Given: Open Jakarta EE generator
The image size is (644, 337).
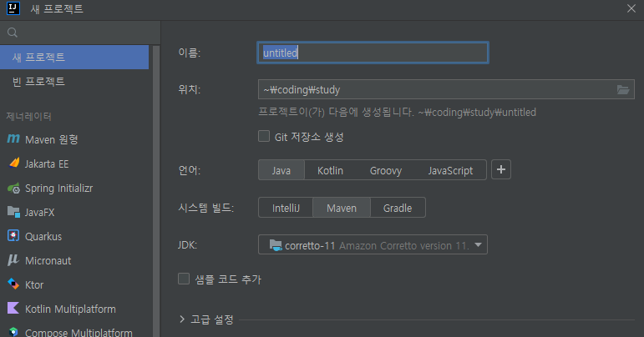Looking at the screenshot, I should point(74,163).
